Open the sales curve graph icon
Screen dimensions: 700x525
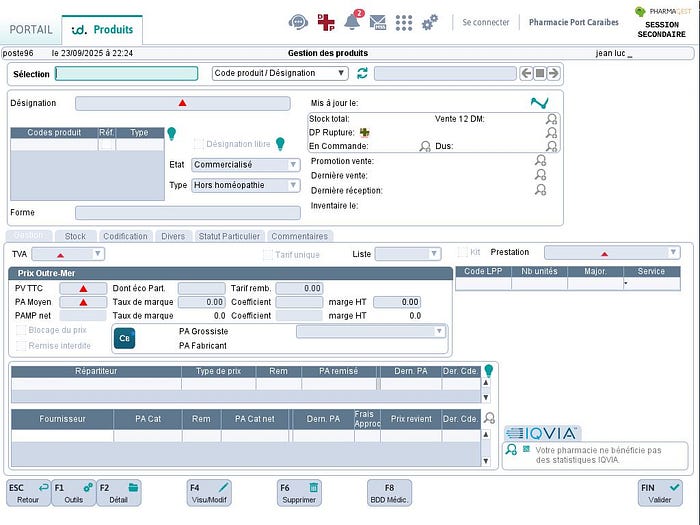[539, 103]
